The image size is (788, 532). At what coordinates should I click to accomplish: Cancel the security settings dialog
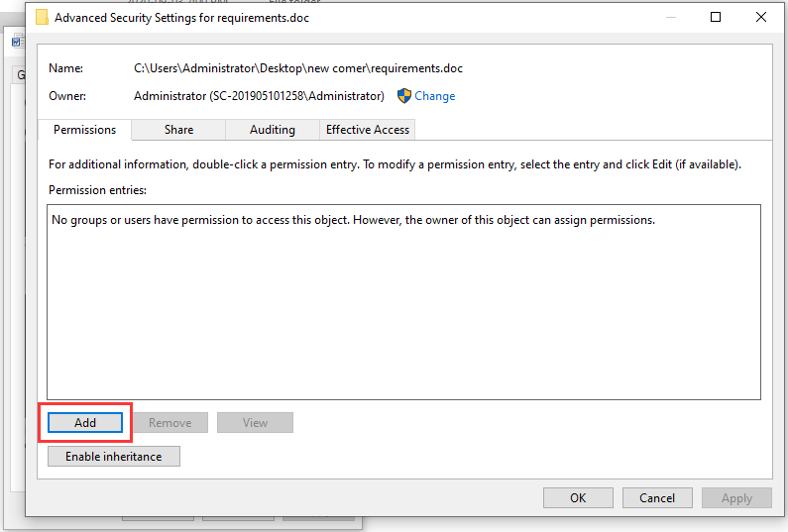point(657,498)
